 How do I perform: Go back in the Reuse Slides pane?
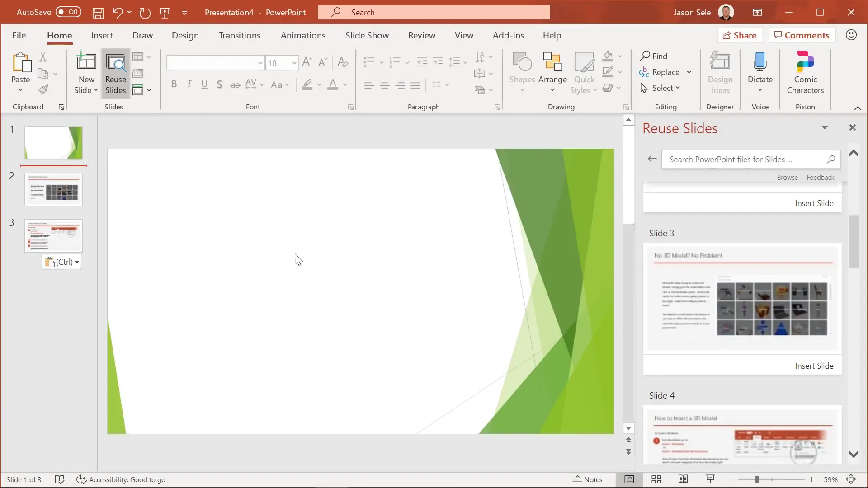click(652, 159)
